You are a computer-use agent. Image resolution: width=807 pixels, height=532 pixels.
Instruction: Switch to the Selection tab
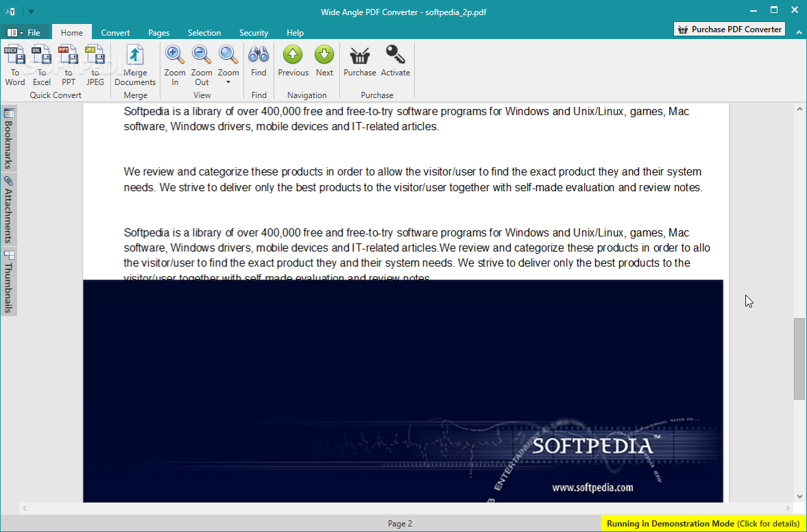[204, 32]
